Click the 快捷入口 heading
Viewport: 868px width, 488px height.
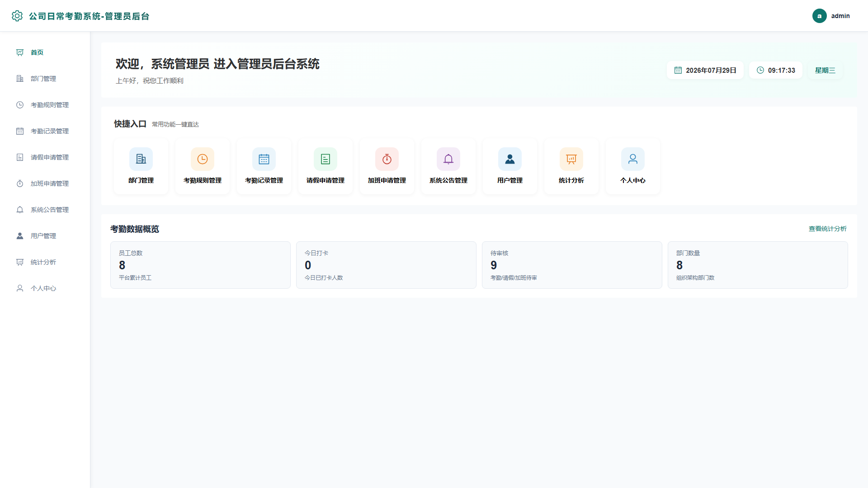click(130, 124)
